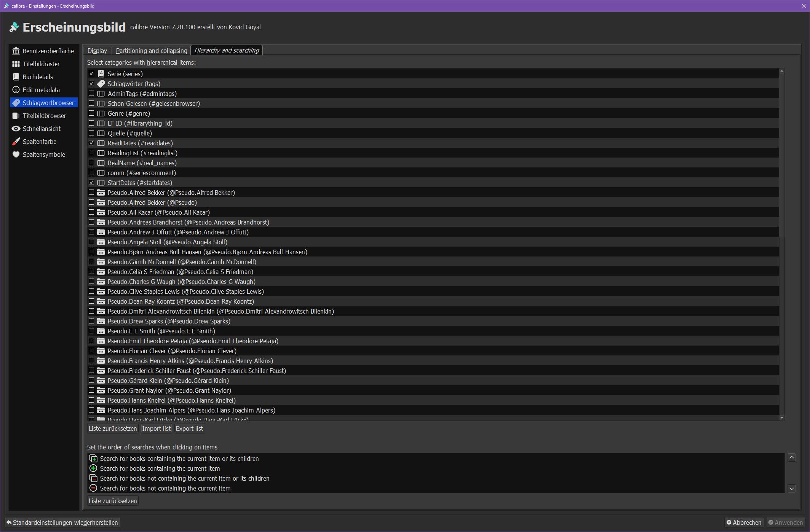Image resolution: width=810 pixels, height=532 pixels.
Task: Enable Genre (#genre) hierarchical checkbox
Action: tap(91, 113)
